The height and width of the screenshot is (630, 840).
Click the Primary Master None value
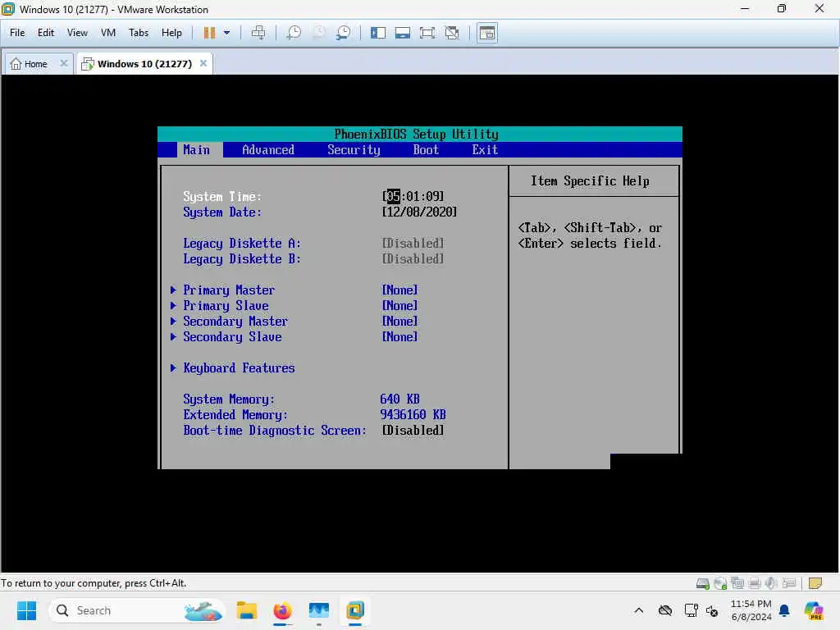coord(399,290)
